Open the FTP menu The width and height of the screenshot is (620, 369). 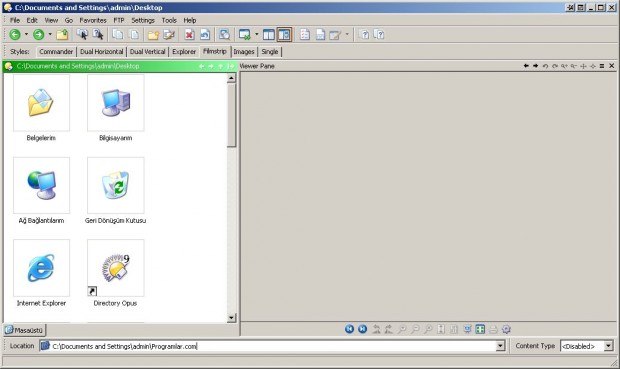pos(119,20)
